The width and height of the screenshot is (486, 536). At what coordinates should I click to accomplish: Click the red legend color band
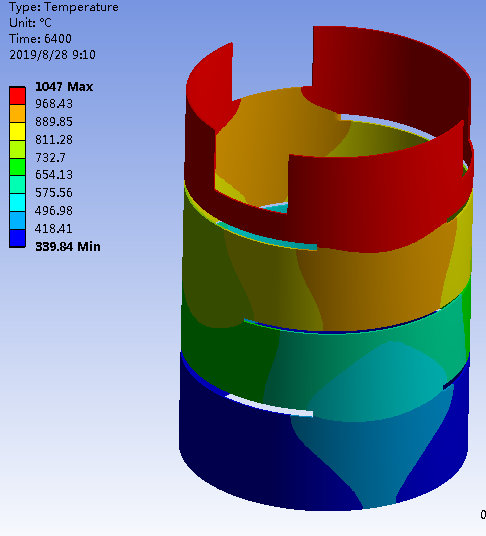(17, 96)
